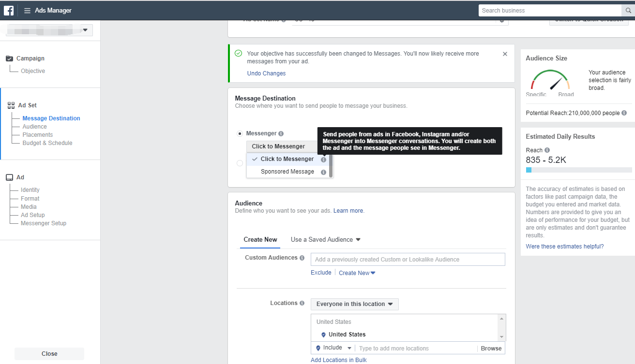The height and width of the screenshot is (364, 635).
Task: Go to Objective in sidebar
Action: click(x=33, y=71)
